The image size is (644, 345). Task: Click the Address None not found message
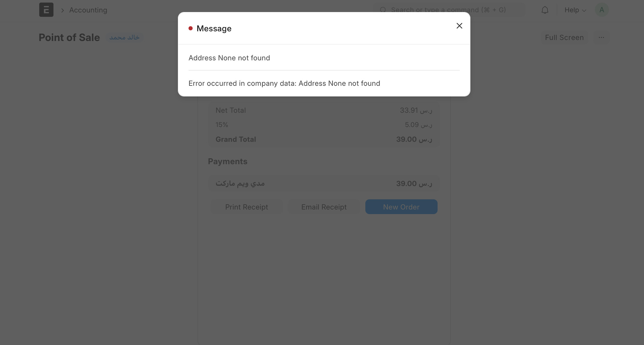coord(229,58)
